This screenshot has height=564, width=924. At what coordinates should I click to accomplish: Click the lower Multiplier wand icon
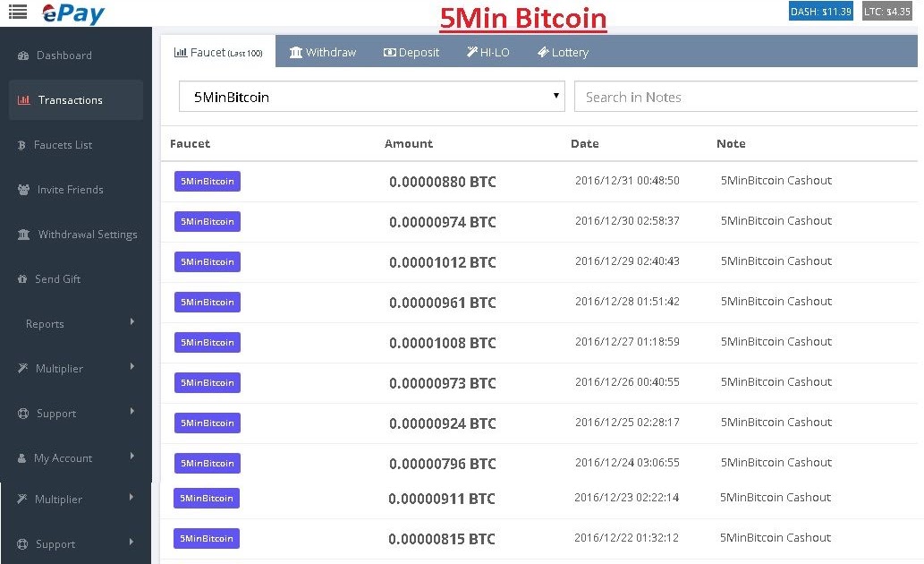tap(22, 500)
